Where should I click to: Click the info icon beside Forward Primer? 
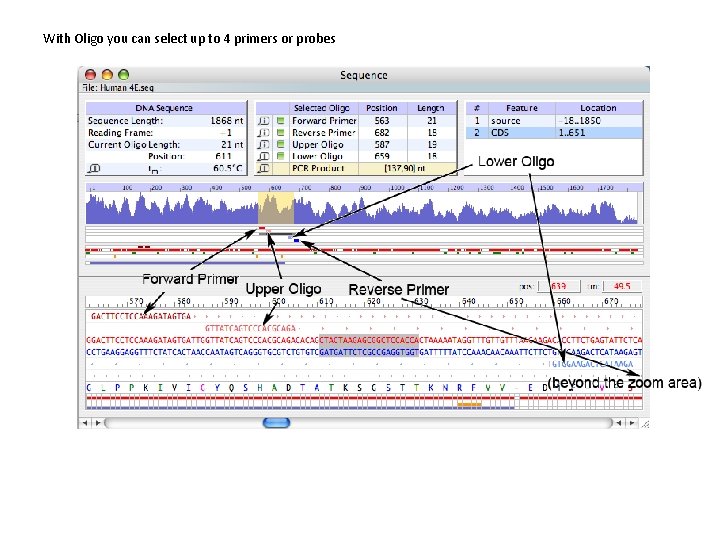[x=263, y=121]
